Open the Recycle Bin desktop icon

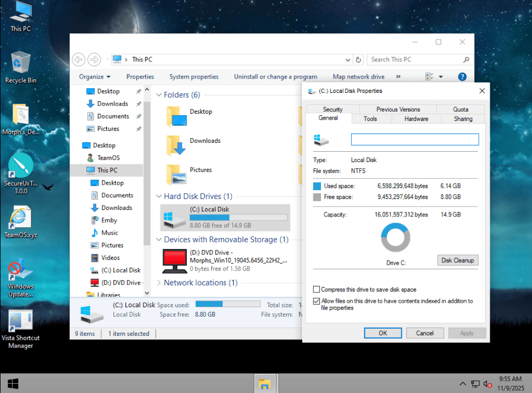click(20, 67)
